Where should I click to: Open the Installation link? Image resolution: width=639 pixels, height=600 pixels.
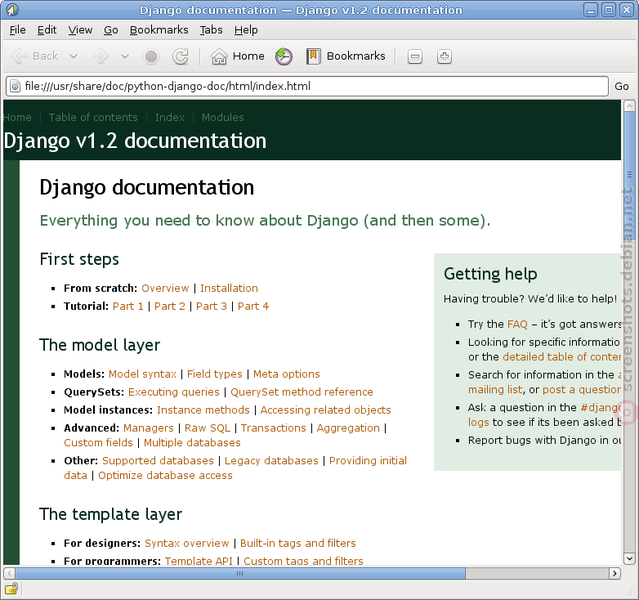click(229, 288)
